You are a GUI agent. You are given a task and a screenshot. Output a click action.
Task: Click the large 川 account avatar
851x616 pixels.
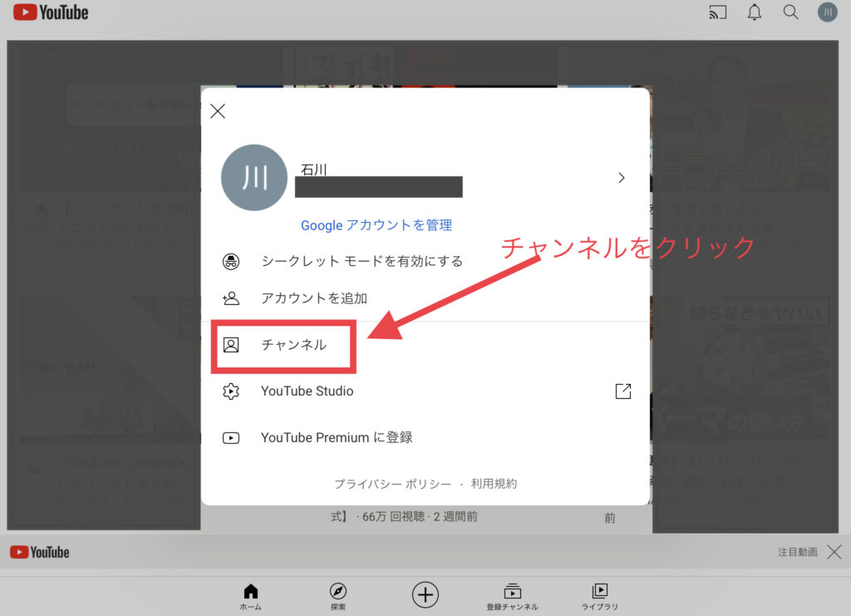tap(254, 177)
